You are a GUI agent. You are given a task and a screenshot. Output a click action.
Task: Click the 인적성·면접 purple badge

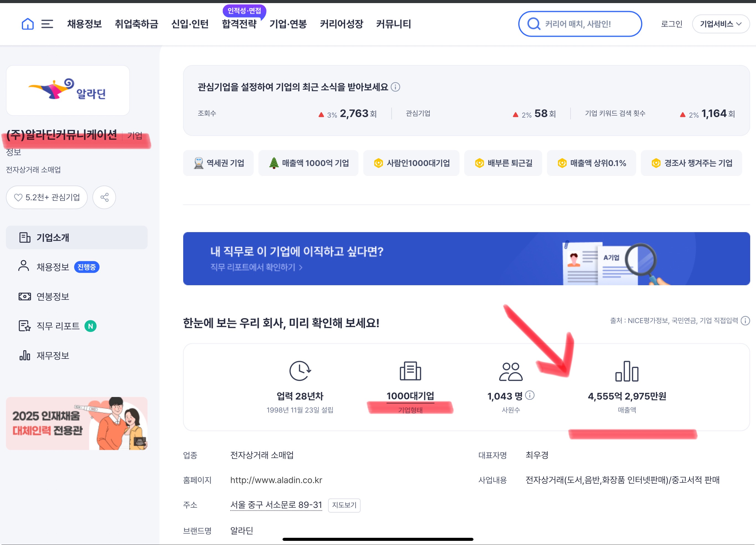pyautogui.click(x=244, y=11)
